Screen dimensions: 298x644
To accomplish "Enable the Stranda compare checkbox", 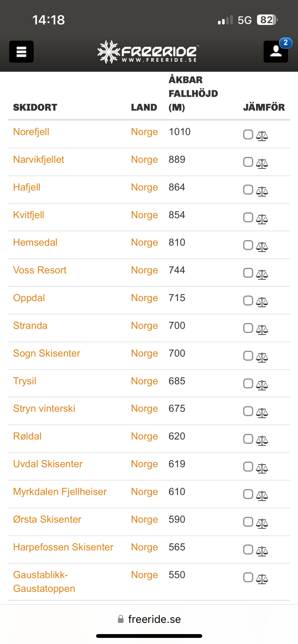I will coord(248,328).
